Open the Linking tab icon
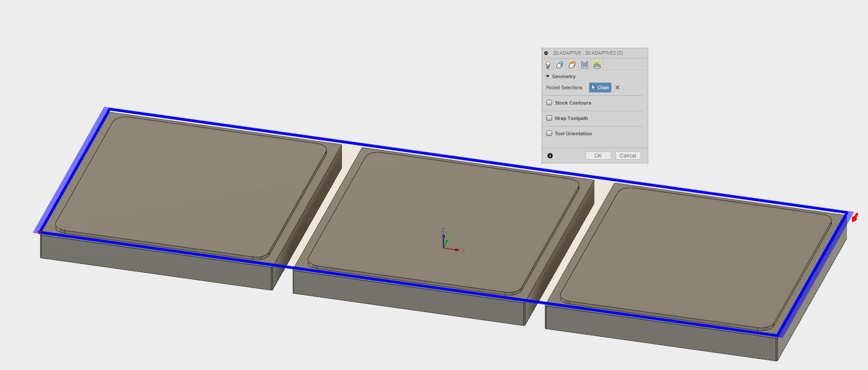This screenshot has width=868, height=370. (597, 65)
